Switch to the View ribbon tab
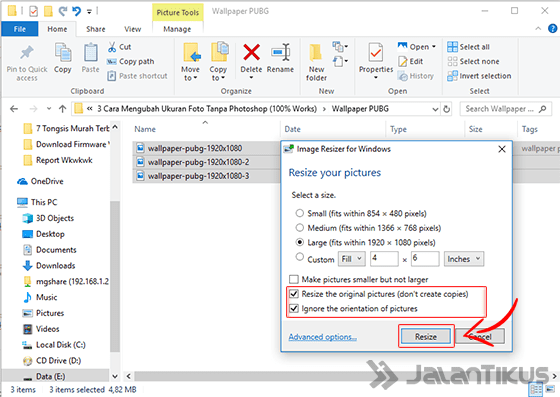The width and height of the screenshot is (560, 397). point(132,29)
